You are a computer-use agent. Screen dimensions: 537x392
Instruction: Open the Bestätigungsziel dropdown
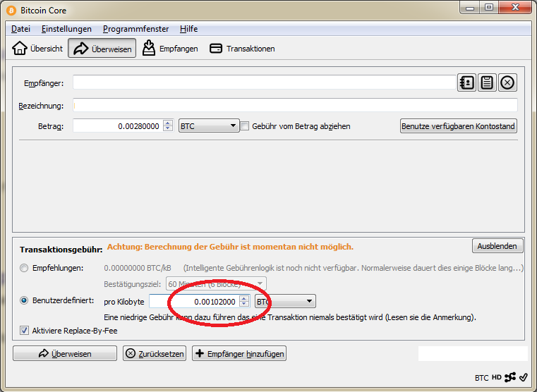(x=216, y=284)
